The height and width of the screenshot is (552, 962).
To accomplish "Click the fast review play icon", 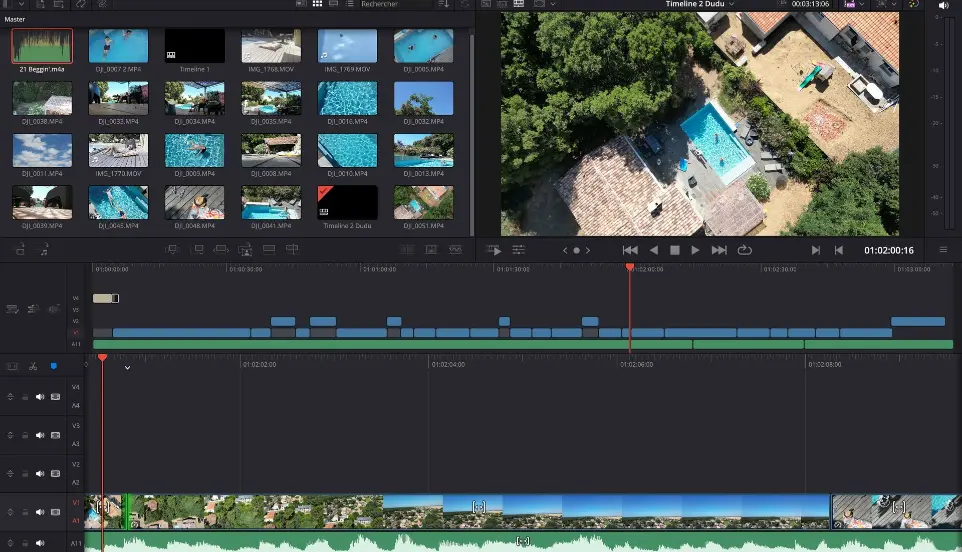I will click(495, 250).
